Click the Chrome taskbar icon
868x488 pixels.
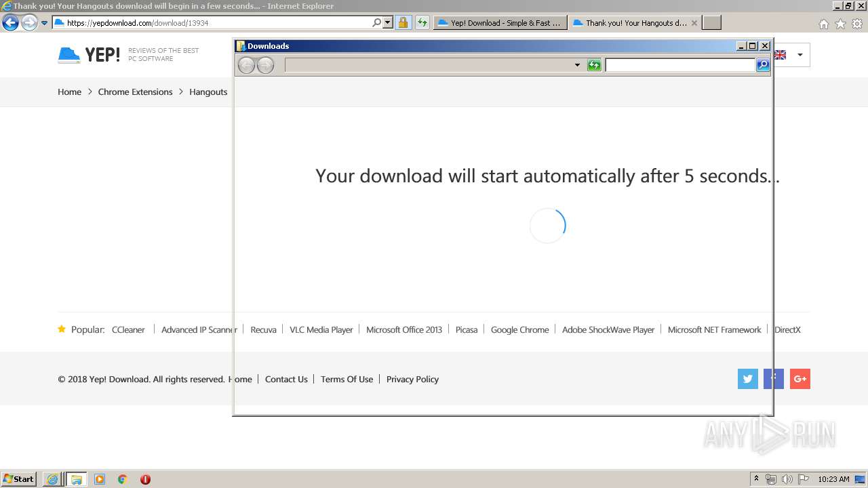[123, 479]
